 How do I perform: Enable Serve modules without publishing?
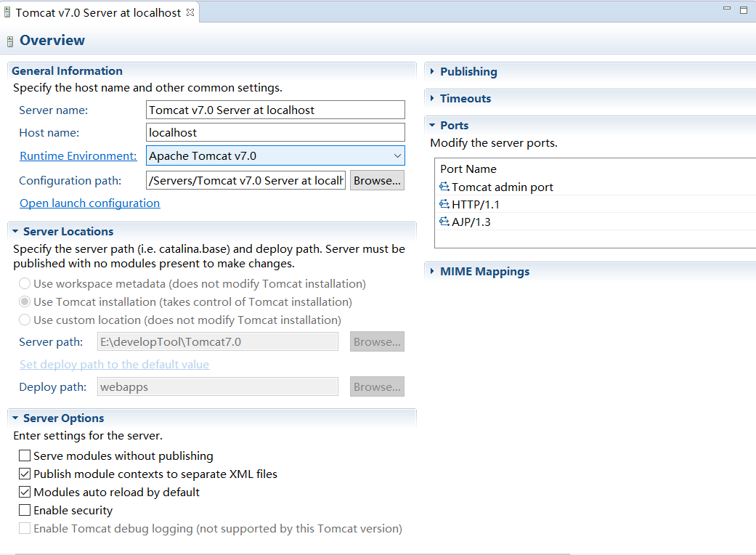click(25, 455)
